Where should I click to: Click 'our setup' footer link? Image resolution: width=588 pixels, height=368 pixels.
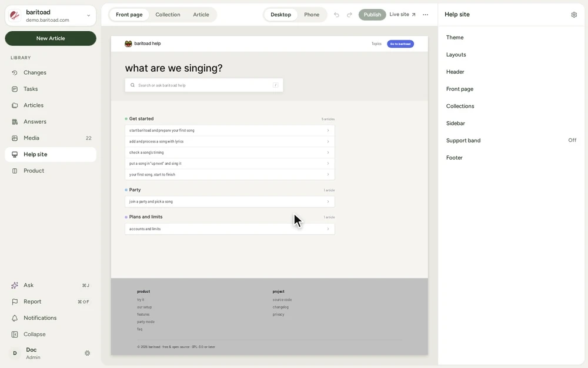point(145,307)
